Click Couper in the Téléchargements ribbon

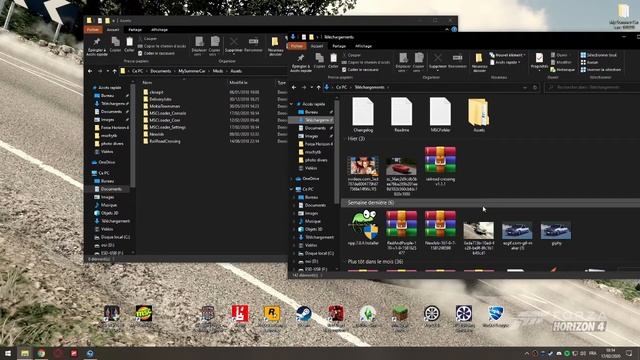coord(351,55)
